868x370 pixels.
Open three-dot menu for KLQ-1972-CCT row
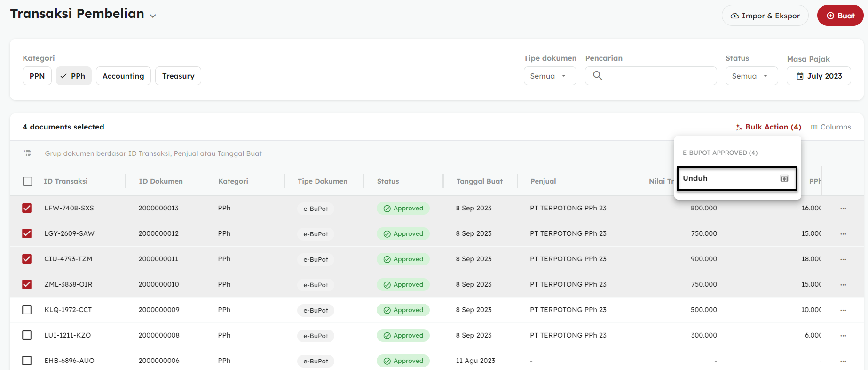[843, 310]
